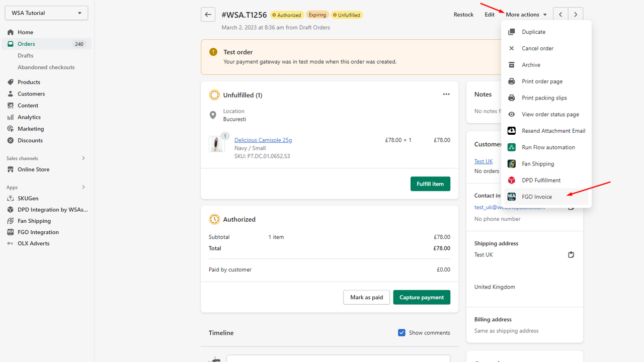Uncheck the Show comments checkbox
This screenshot has width=644, height=362.
click(x=401, y=332)
